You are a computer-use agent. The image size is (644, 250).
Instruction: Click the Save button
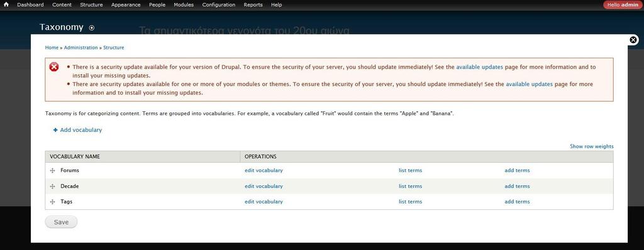tap(61, 222)
